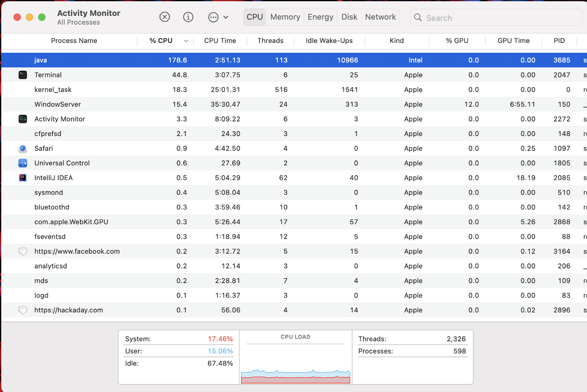Switch to the Memory tab
This screenshot has height=392, width=587.
click(x=285, y=17)
